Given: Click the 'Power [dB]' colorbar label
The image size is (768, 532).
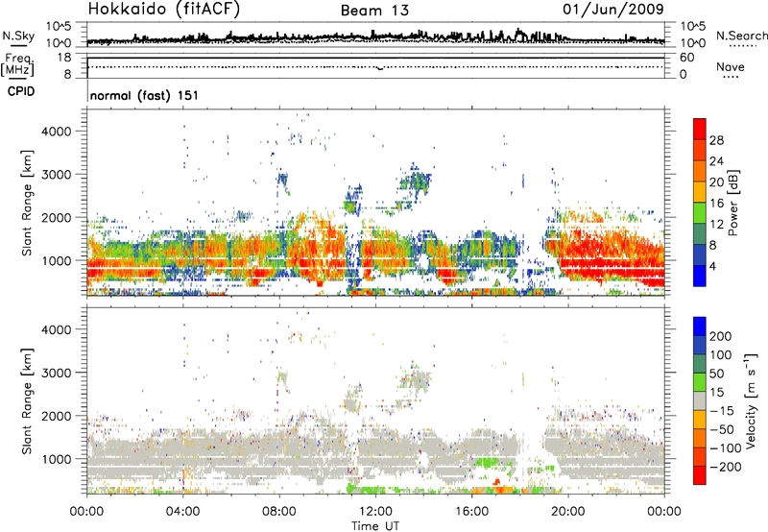Looking at the screenshot, I should (x=732, y=203).
